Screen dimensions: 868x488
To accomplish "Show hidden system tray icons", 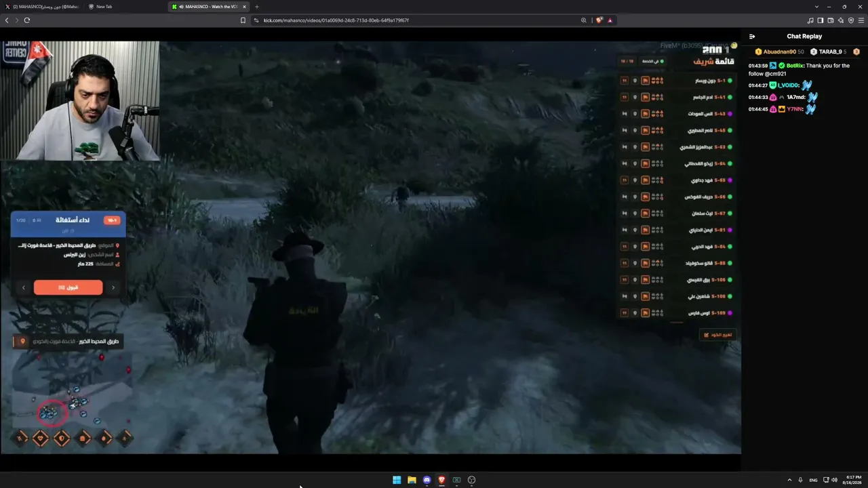I will pos(789,480).
